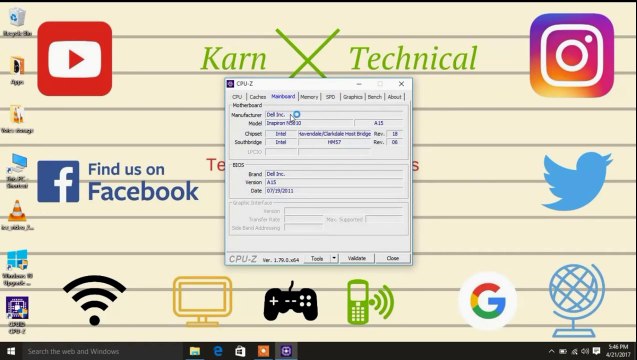Open the Store app on taskbar
Screen dimensions: 637x360
click(x=240, y=351)
